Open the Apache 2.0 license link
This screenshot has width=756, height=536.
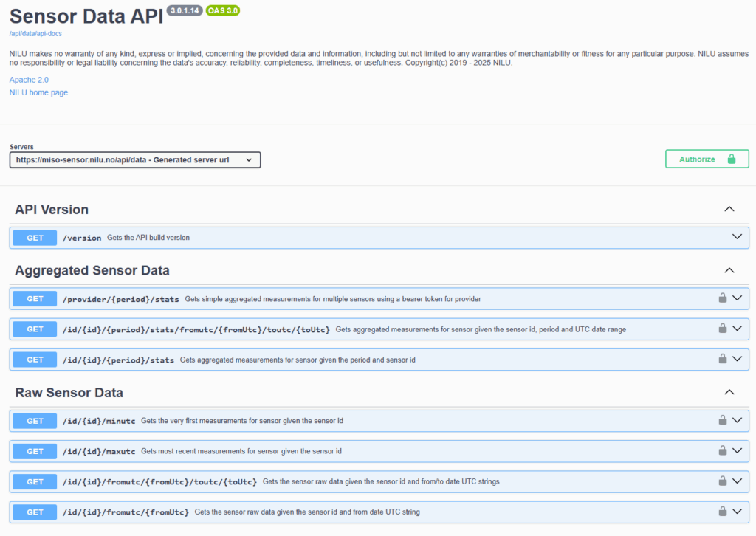[29, 79]
